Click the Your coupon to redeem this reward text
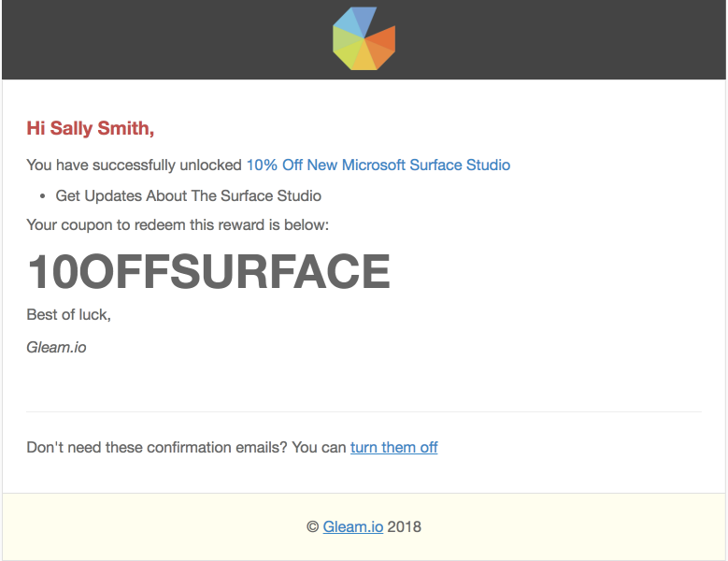This screenshot has height=561, width=728. (x=178, y=225)
